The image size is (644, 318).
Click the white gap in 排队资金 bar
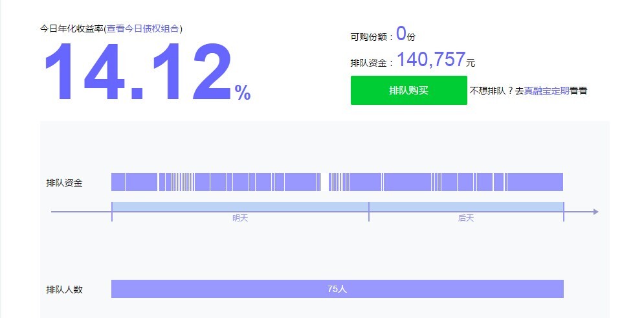[324, 182]
